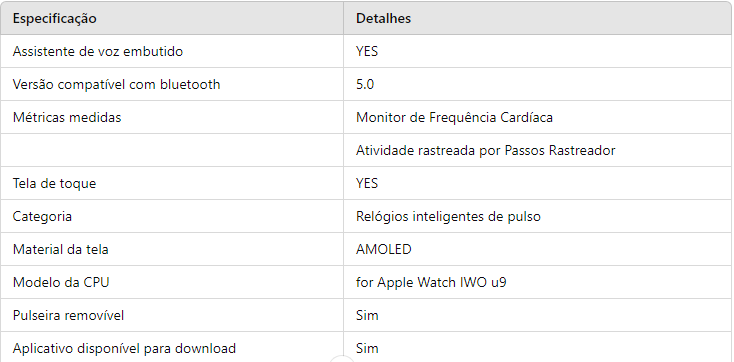This screenshot has width=734, height=362.
Task: Click the Material da tela label
Action: click(60, 249)
